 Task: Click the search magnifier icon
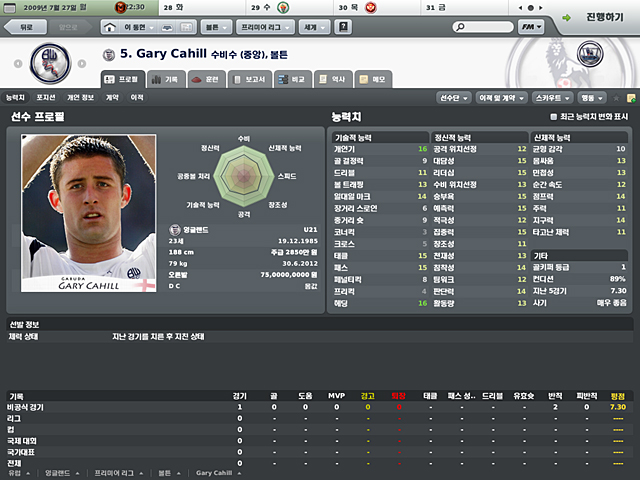tap(460, 27)
